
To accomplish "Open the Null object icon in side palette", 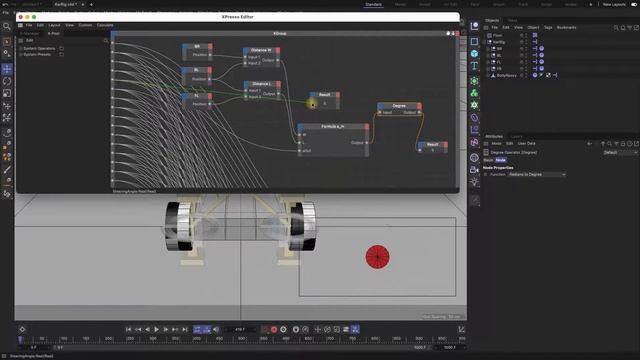I will pyautogui.click(x=474, y=27).
